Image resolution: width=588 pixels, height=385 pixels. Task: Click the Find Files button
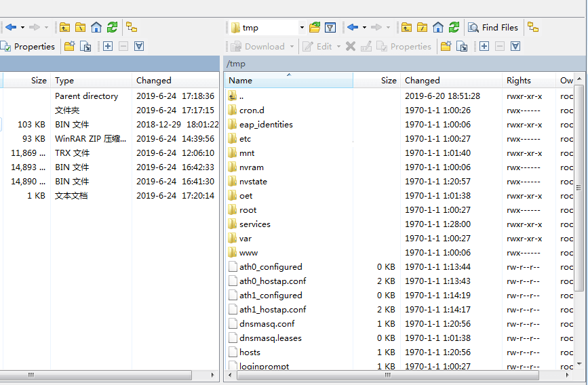click(x=493, y=28)
